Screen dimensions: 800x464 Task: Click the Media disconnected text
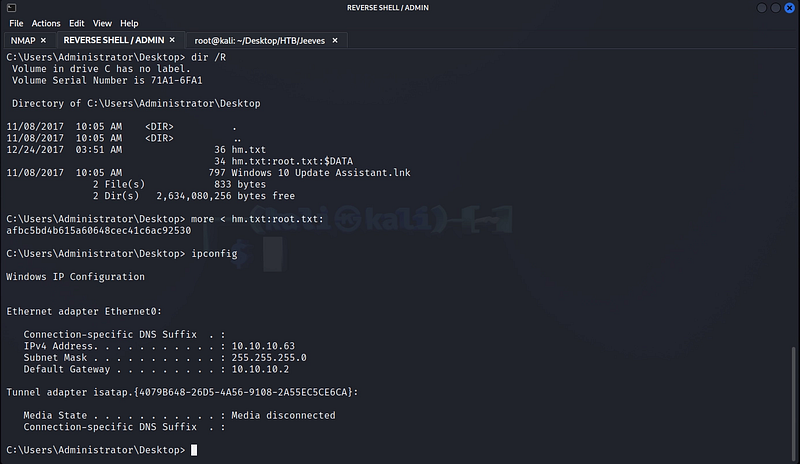pyautogui.click(x=284, y=416)
